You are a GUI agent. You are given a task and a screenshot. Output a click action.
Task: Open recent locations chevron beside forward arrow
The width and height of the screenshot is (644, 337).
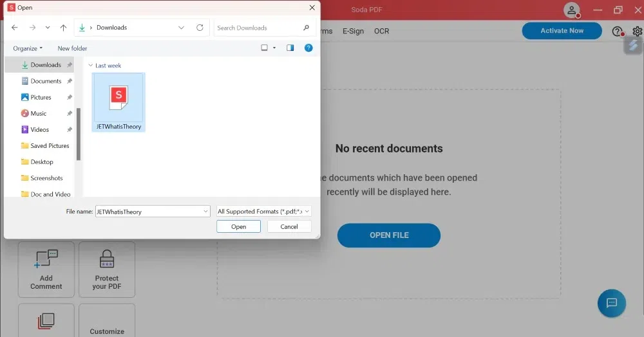48,28
